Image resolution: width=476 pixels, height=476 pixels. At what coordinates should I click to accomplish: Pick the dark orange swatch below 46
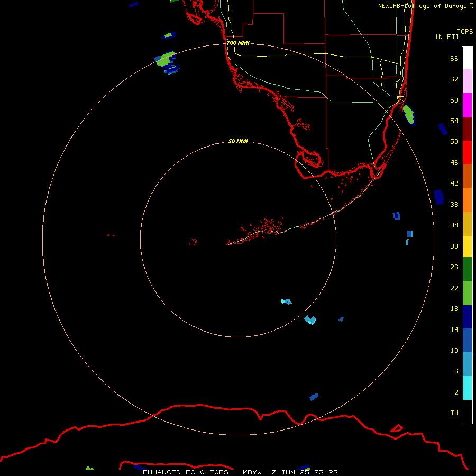click(x=467, y=176)
